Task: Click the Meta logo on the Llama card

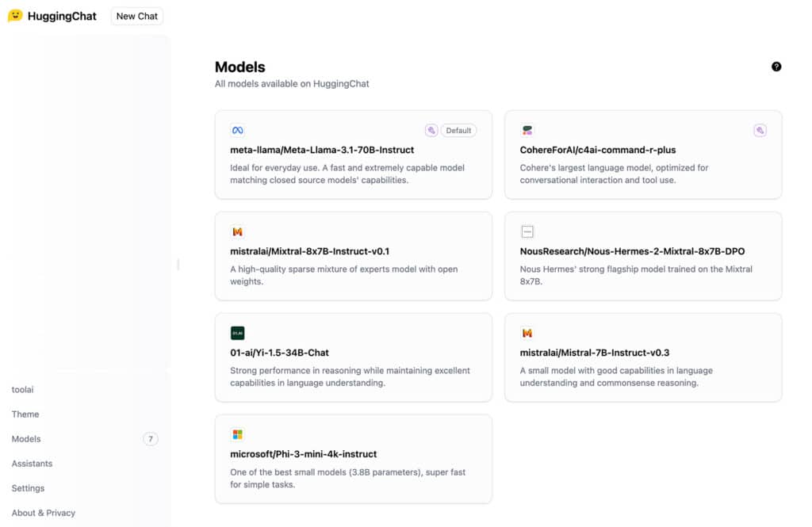Action: (237, 130)
